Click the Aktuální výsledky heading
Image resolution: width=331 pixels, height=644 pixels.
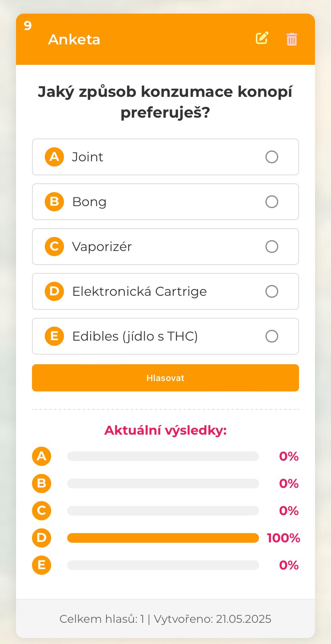(x=165, y=430)
